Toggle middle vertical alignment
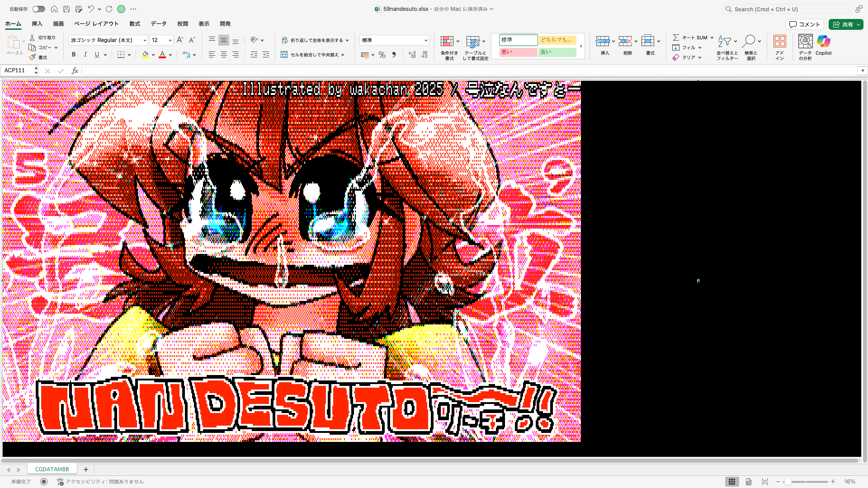Image resolution: width=868 pixels, height=488 pixels. (x=224, y=40)
